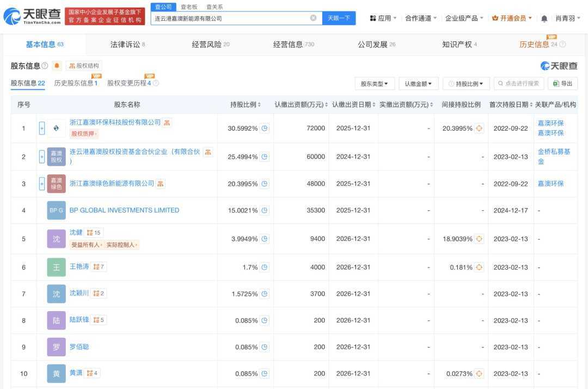Screen dimensions: 588x389
Task: Click orange alert bell beside 股东信息 heading
Action: point(57,66)
